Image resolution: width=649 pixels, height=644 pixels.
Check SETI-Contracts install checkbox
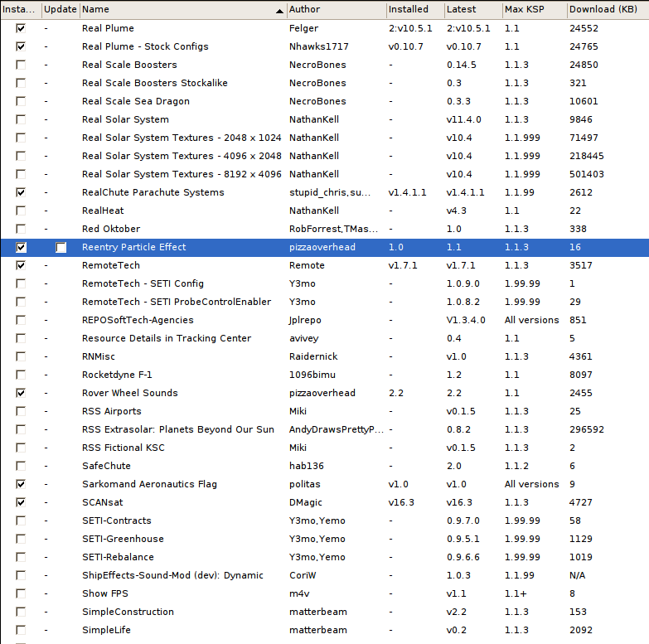coord(20,521)
